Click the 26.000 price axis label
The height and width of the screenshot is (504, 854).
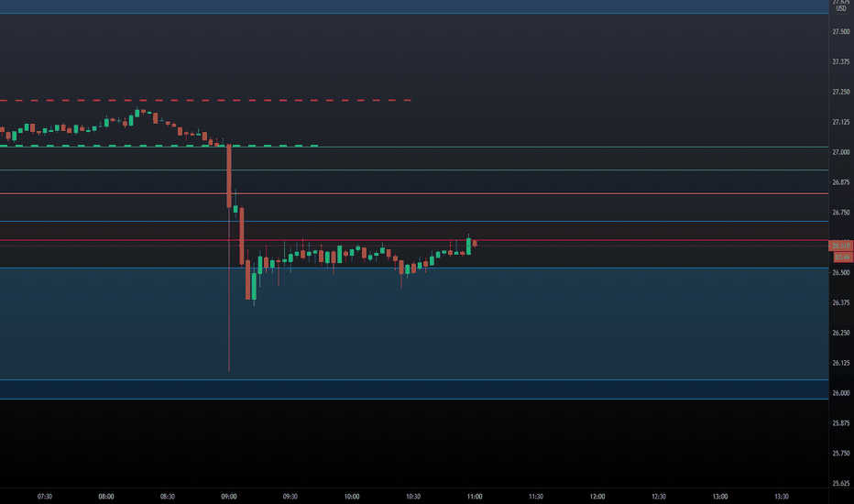click(x=841, y=393)
